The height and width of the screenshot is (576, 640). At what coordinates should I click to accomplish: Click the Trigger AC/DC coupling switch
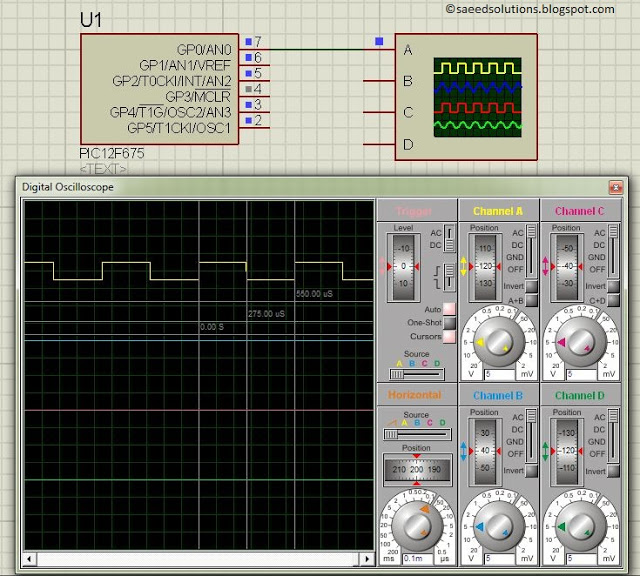point(449,239)
